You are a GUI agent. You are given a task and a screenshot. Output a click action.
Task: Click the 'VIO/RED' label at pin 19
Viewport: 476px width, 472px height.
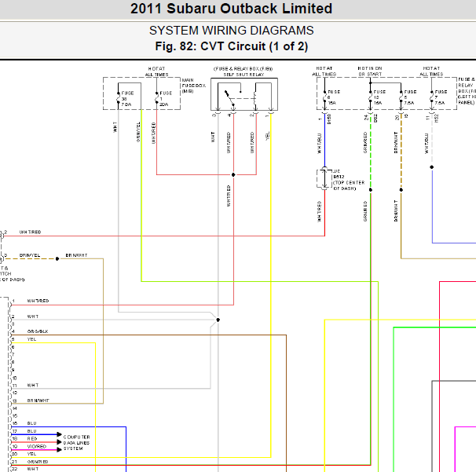(x=37, y=447)
